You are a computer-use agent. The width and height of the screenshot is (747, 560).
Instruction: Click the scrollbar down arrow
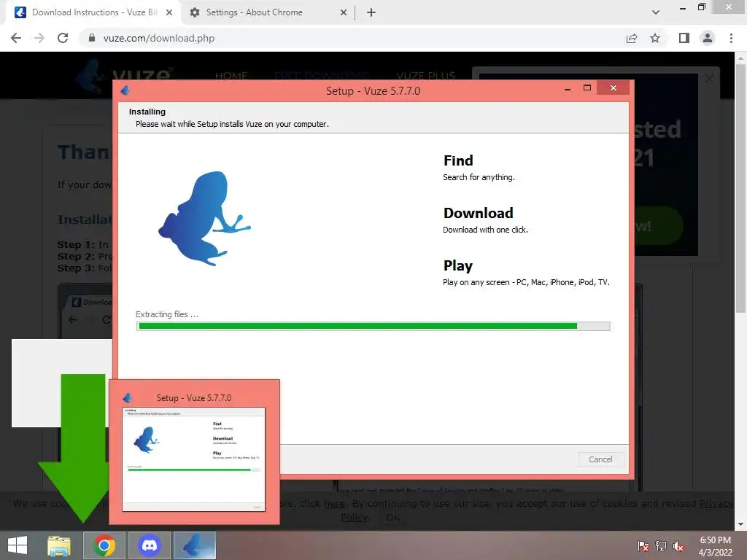tap(740, 524)
